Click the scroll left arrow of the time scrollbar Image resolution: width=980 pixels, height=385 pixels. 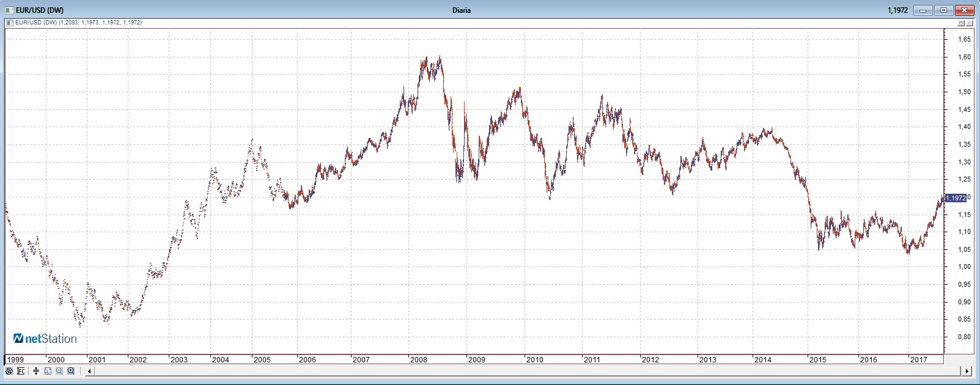[89, 371]
